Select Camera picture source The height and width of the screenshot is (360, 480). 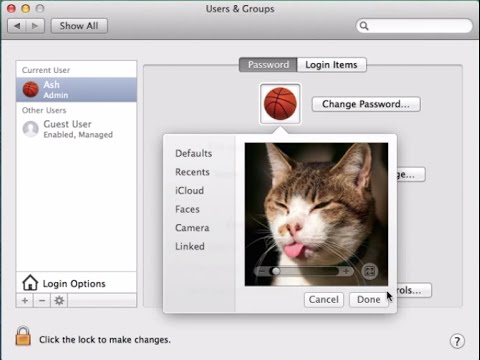click(x=192, y=228)
